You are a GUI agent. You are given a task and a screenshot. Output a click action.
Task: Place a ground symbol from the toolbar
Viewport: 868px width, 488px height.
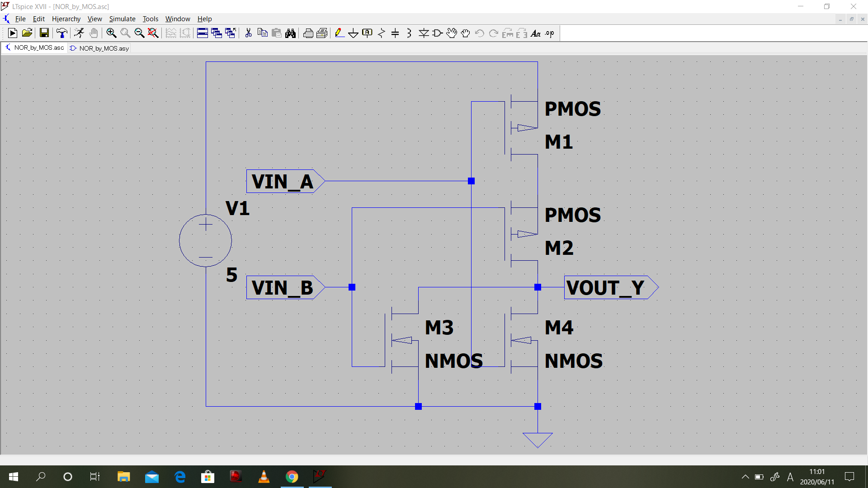[x=354, y=33]
